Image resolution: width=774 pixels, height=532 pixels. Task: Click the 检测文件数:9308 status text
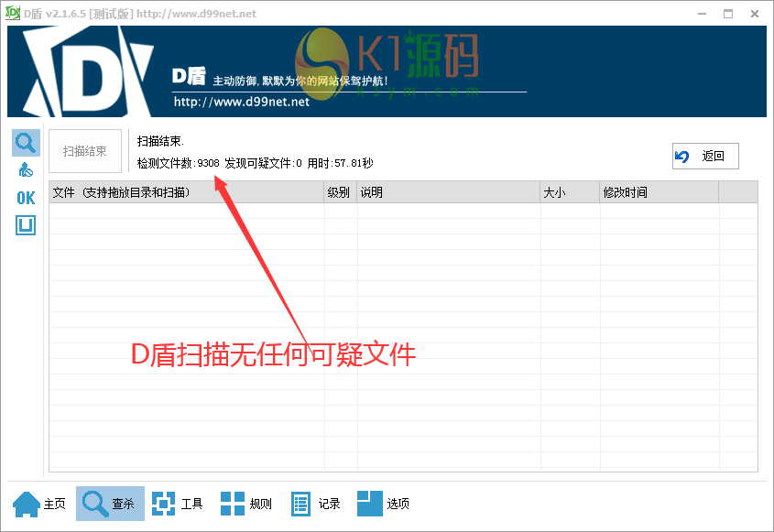[179, 163]
